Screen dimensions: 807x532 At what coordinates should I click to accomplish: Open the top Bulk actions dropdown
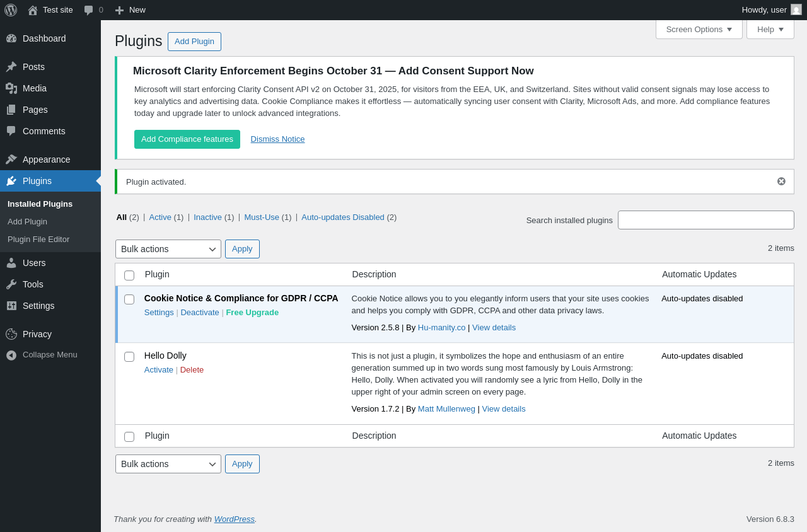[x=168, y=249]
